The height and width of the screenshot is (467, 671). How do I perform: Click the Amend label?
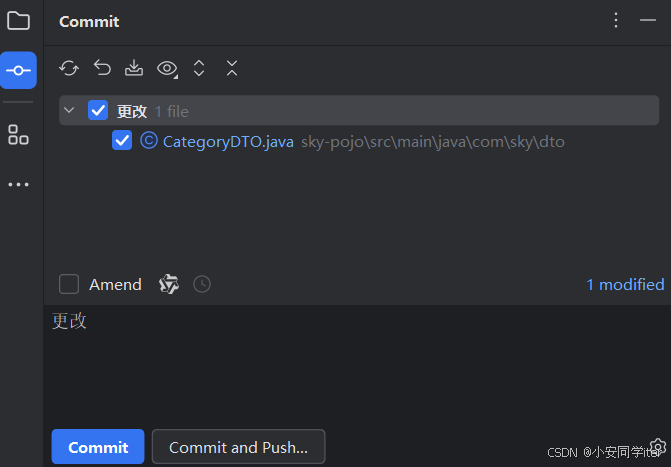point(115,285)
